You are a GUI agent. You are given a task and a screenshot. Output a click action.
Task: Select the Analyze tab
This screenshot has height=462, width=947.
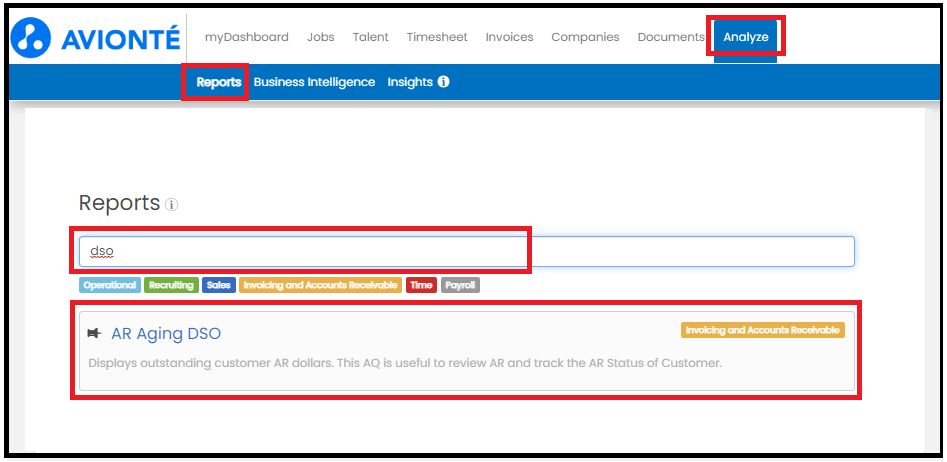point(746,37)
